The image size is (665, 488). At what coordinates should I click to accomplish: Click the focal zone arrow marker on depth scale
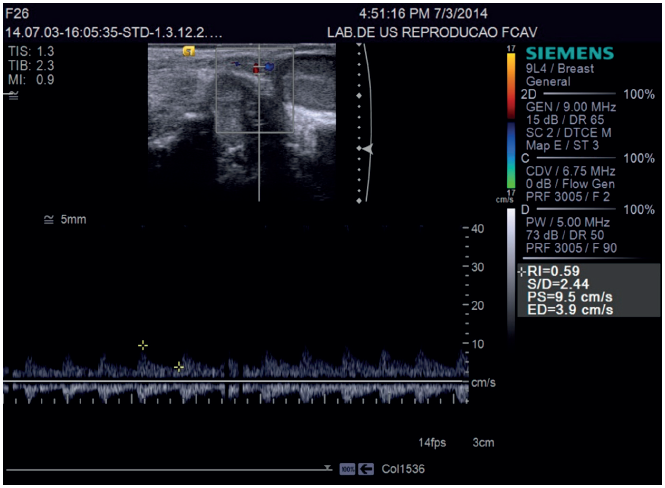pyautogui.click(x=368, y=148)
